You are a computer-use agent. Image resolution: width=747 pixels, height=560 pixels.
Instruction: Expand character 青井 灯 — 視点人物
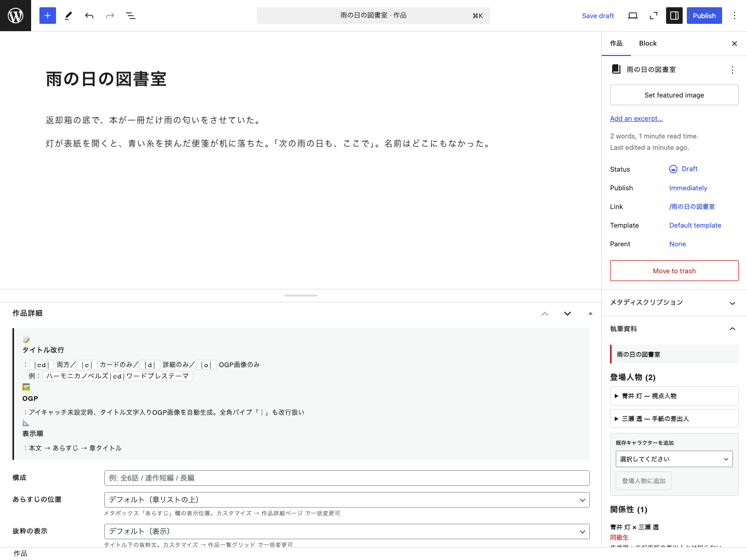[x=674, y=396]
